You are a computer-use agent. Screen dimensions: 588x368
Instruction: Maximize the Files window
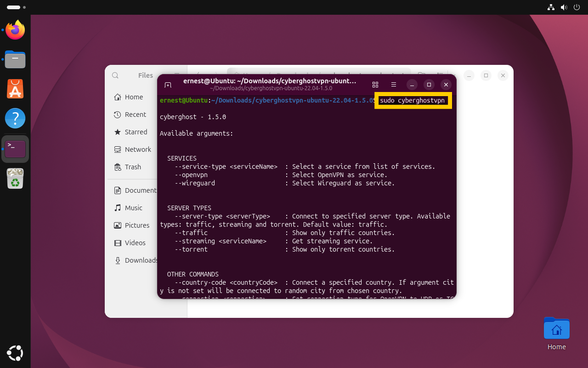(486, 75)
